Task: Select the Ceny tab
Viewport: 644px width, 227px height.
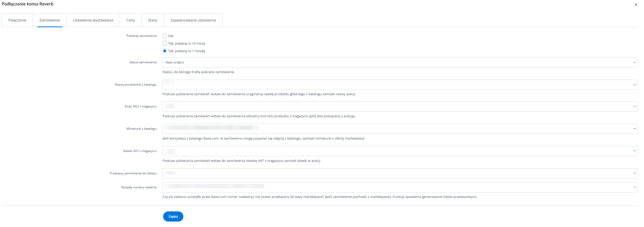Action: 131,20
